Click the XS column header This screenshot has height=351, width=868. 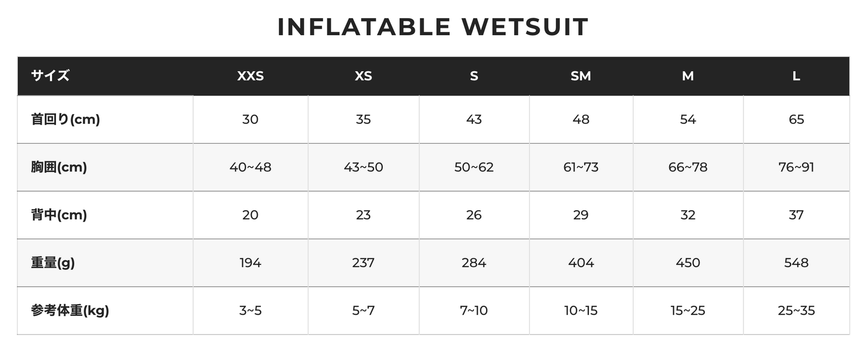[x=363, y=76]
